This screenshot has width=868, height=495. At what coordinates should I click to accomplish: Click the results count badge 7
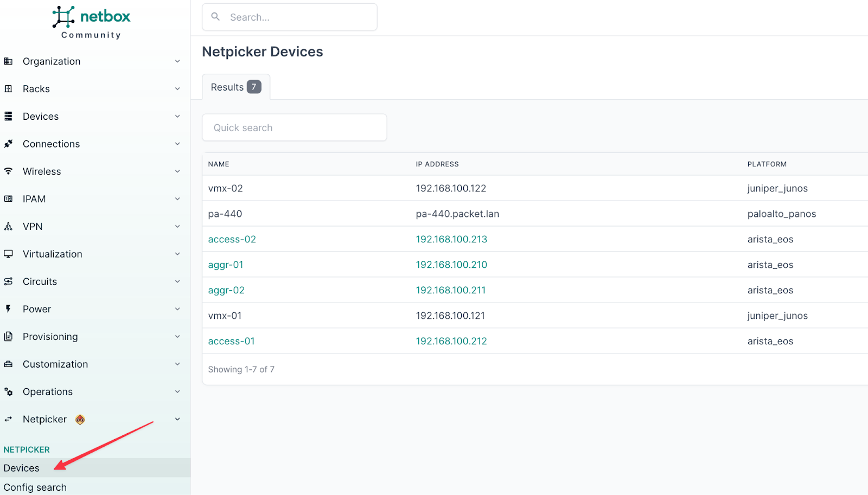(x=254, y=87)
